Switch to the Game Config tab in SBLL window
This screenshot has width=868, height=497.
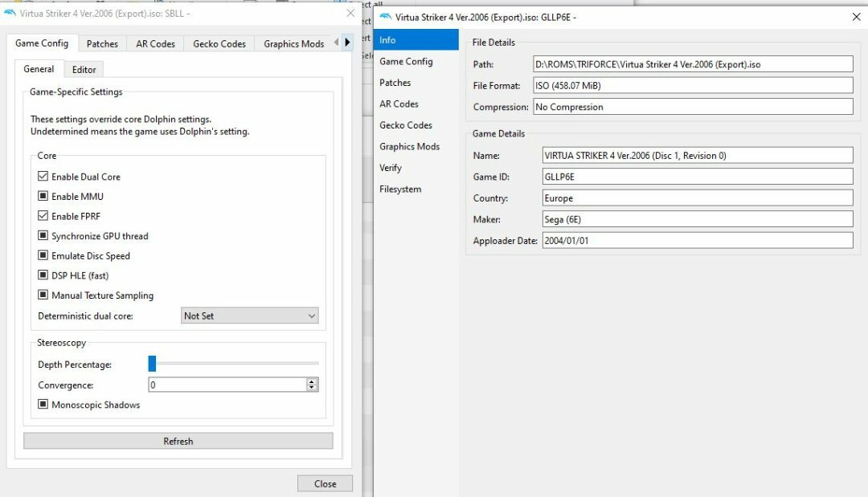tap(42, 43)
